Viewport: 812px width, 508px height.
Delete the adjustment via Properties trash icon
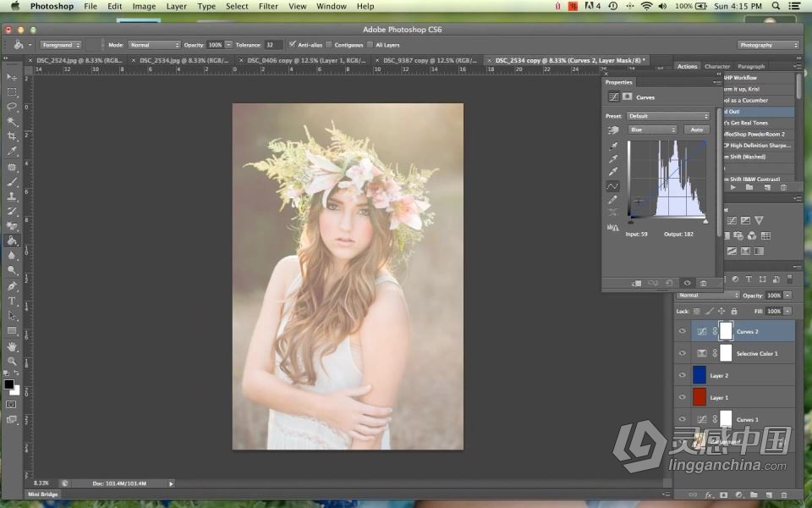pyautogui.click(x=703, y=283)
